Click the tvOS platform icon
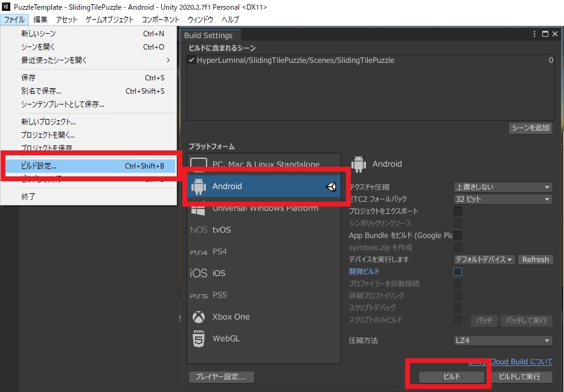 click(199, 230)
